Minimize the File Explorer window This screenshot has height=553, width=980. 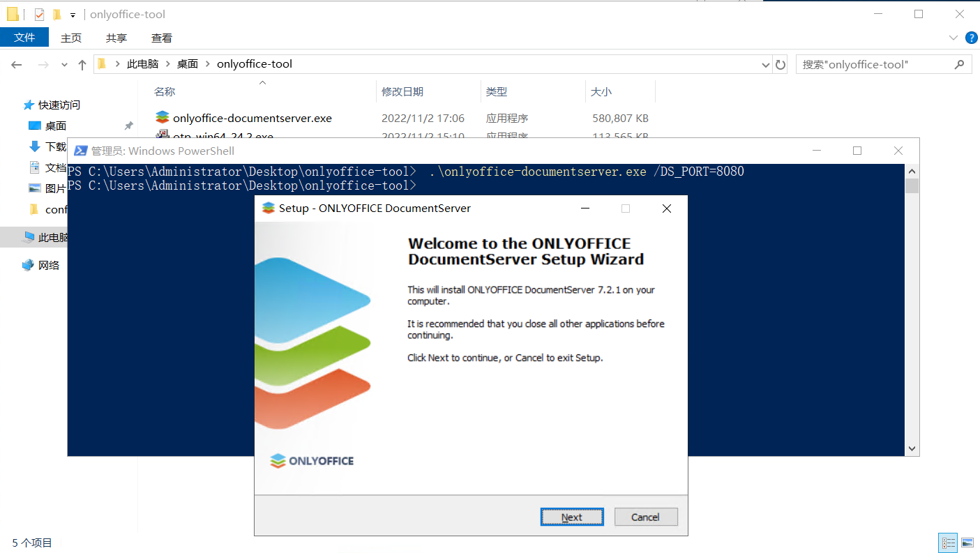pos(877,14)
